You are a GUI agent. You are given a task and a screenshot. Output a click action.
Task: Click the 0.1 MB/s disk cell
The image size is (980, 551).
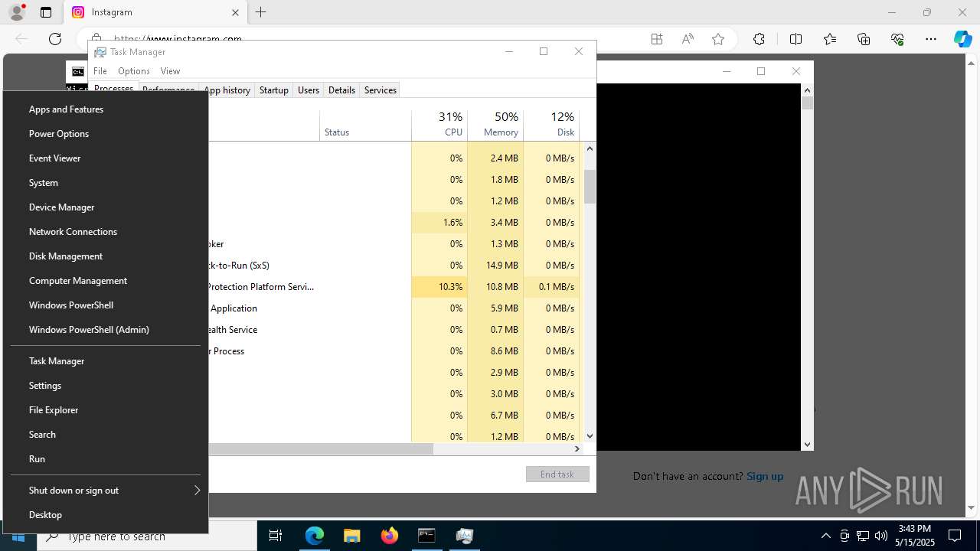551,287
